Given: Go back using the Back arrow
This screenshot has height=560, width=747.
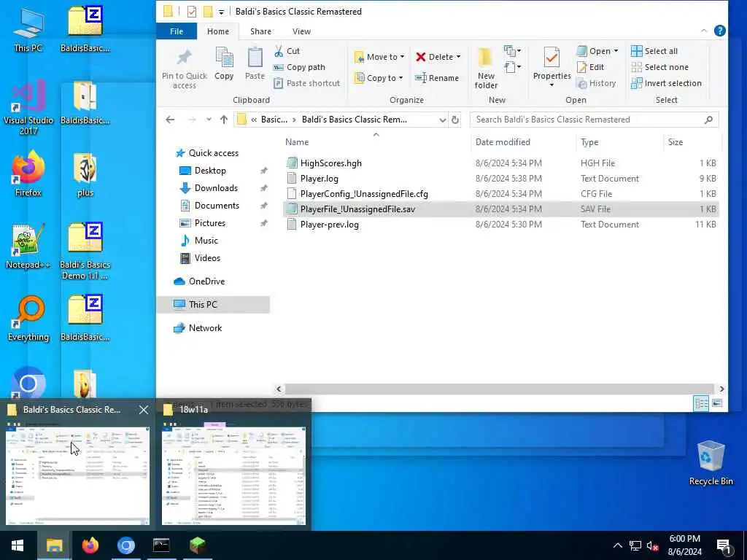Looking at the screenshot, I should click(x=170, y=120).
